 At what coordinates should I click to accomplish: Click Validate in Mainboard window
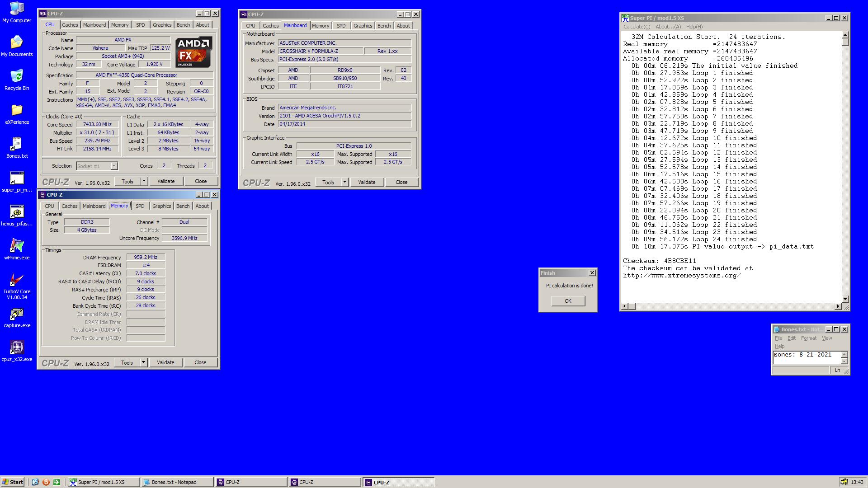tap(367, 182)
